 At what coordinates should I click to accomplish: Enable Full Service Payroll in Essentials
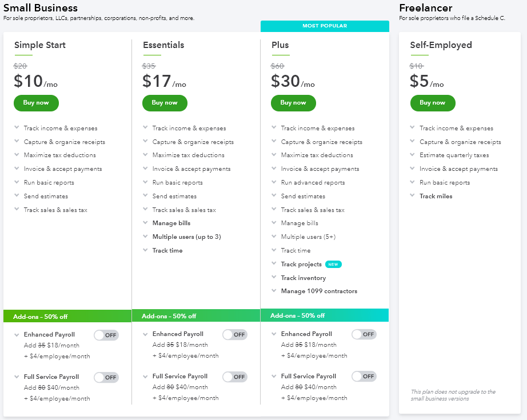pos(235,377)
